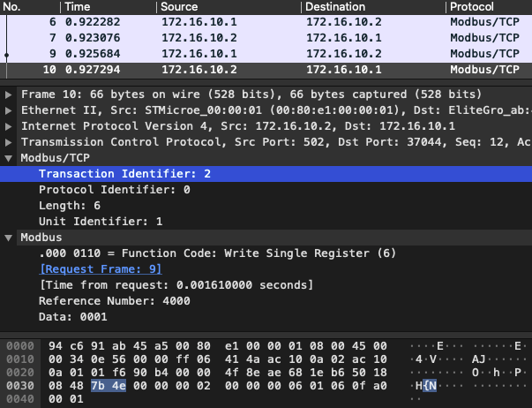This screenshot has height=408, width=532.
Task: Click destination 172.16.10.2 in packet 9
Action: pos(344,54)
